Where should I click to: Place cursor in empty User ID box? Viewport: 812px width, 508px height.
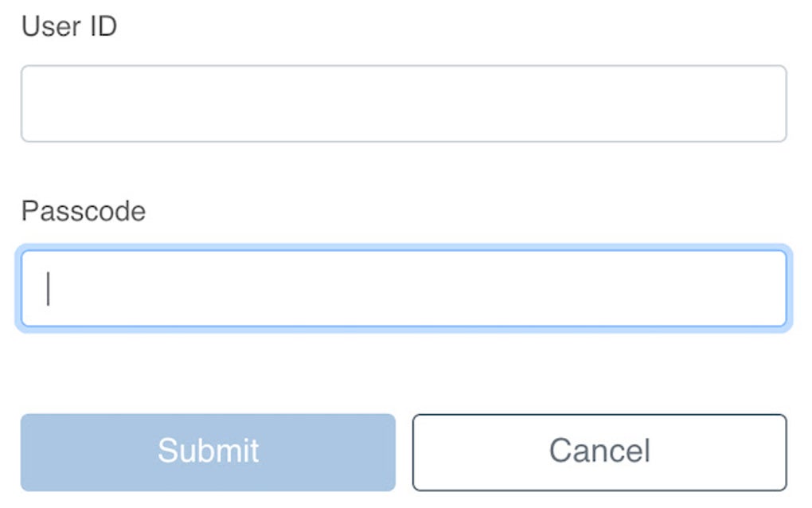[404, 104]
